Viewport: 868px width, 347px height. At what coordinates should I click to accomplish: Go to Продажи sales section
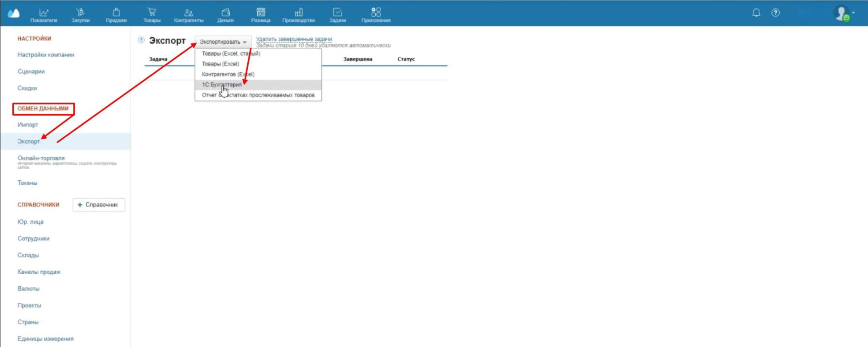pyautogui.click(x=116, y=14)
